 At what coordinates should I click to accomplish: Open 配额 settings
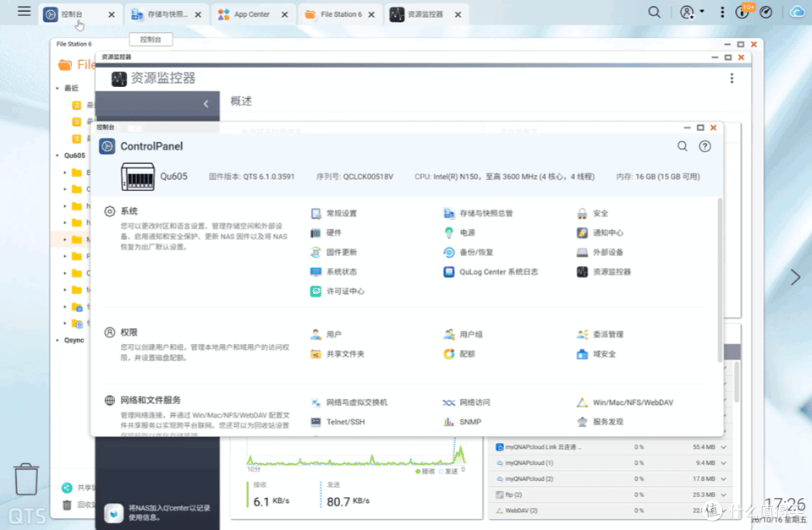[459, 354]
